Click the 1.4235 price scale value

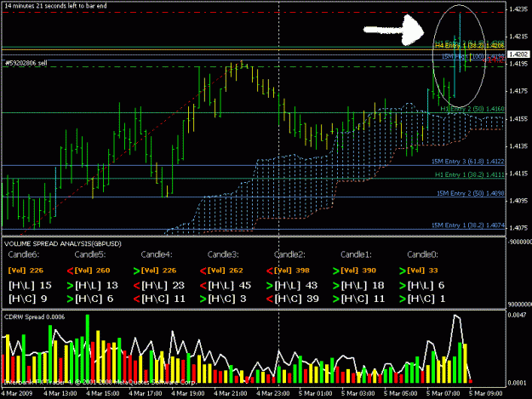coord(518,9)
